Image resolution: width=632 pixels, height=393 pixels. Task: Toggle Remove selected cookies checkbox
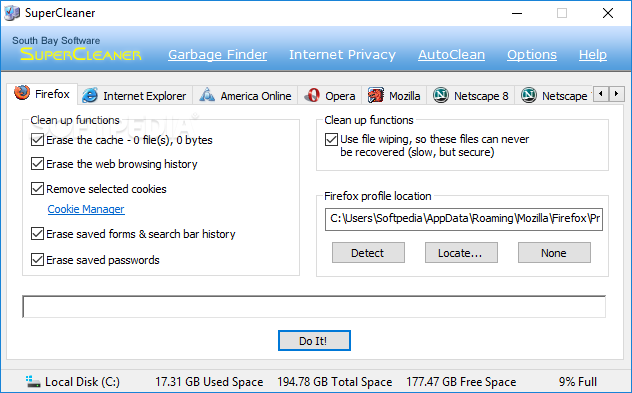37,189
